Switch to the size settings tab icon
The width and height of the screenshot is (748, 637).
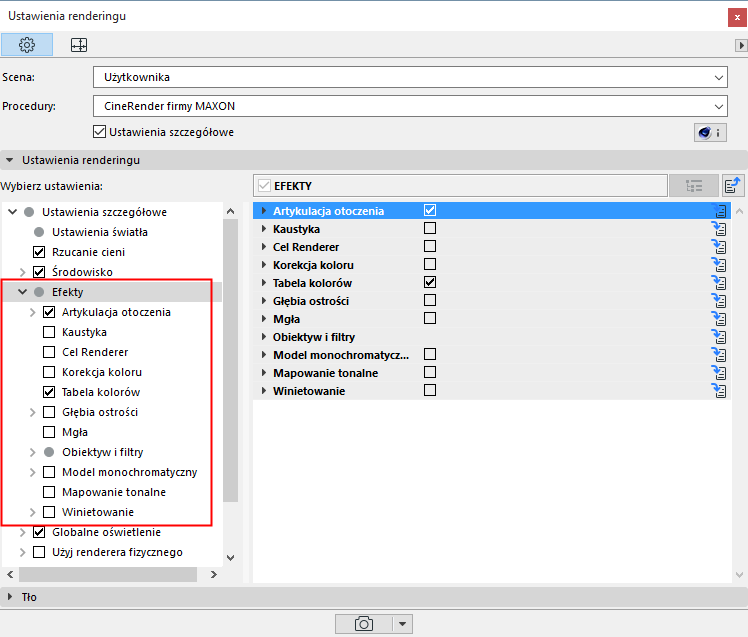coord(79,45)
